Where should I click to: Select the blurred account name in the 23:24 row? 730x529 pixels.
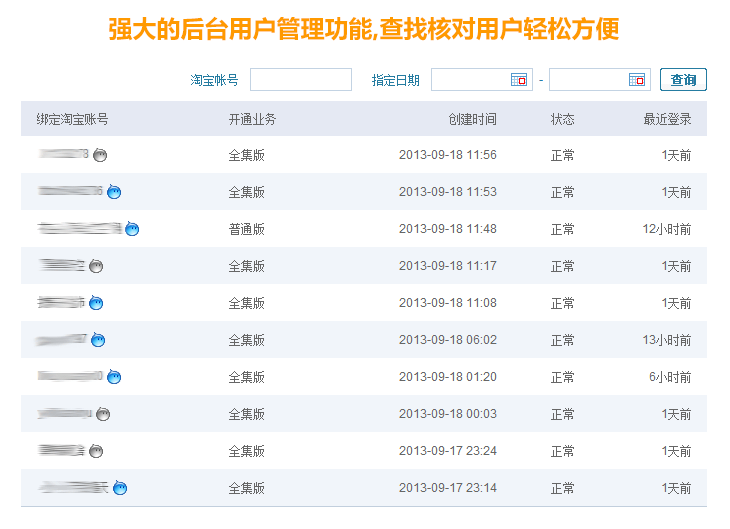(x=62, y=451)
